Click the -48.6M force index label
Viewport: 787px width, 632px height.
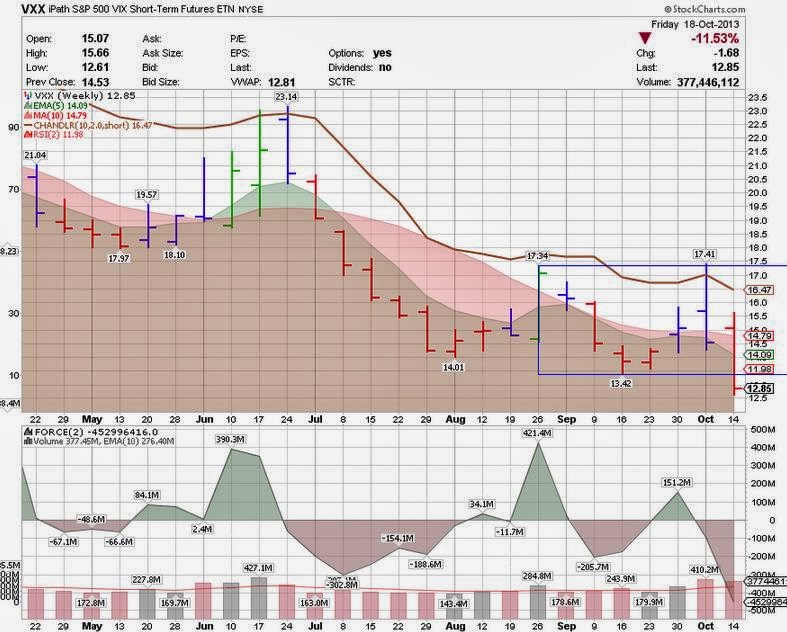pos(91,519)
